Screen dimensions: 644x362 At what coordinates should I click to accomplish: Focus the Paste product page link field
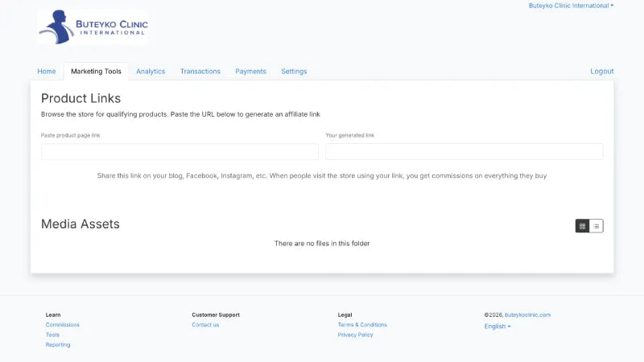[x=180, y=151]
